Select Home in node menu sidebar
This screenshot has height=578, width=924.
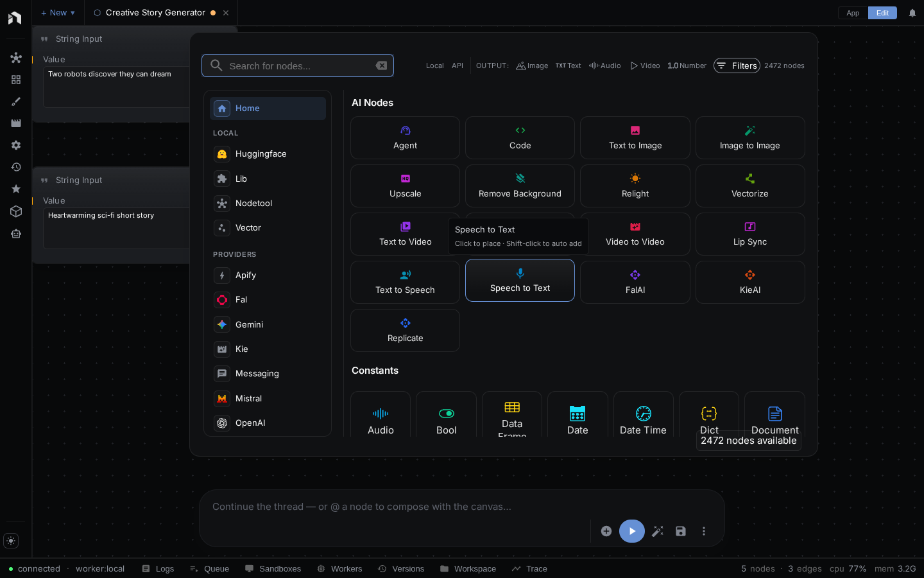coord(268,109)
